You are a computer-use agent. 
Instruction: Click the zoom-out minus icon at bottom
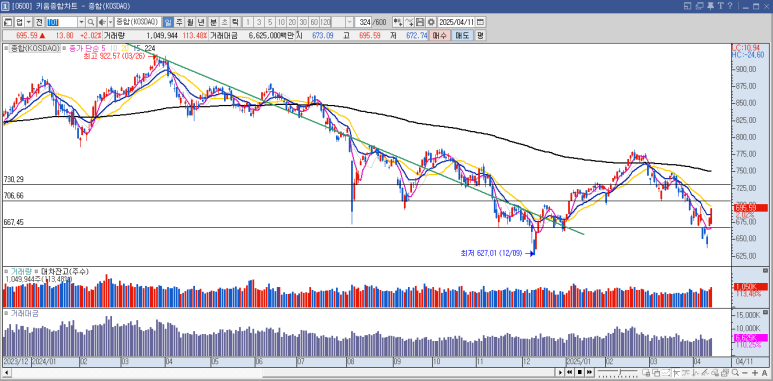pyautogui.click(x=744, y=373)
